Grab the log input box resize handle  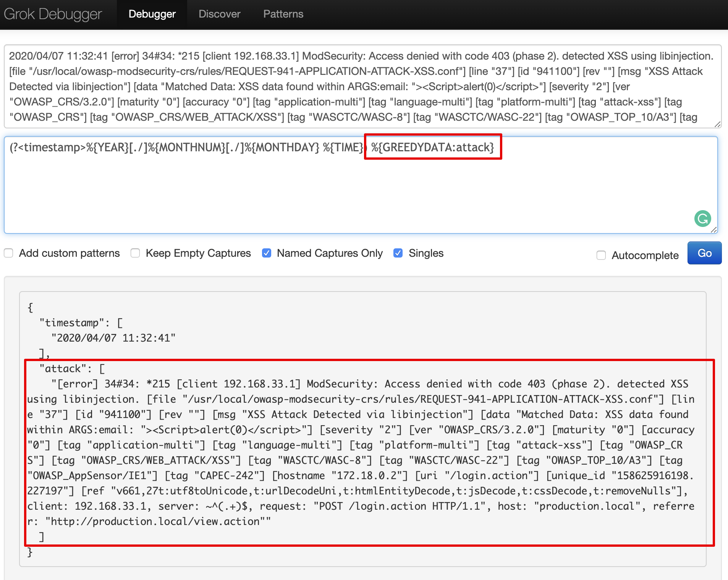717,124
